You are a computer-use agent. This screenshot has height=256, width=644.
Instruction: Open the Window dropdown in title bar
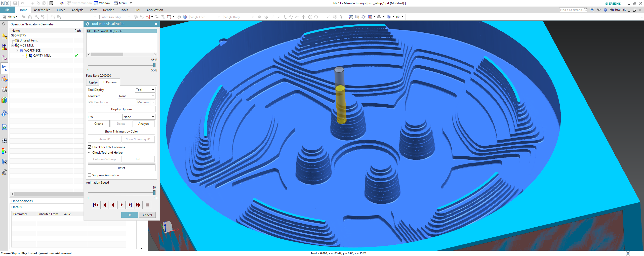(x=104, y=3)
